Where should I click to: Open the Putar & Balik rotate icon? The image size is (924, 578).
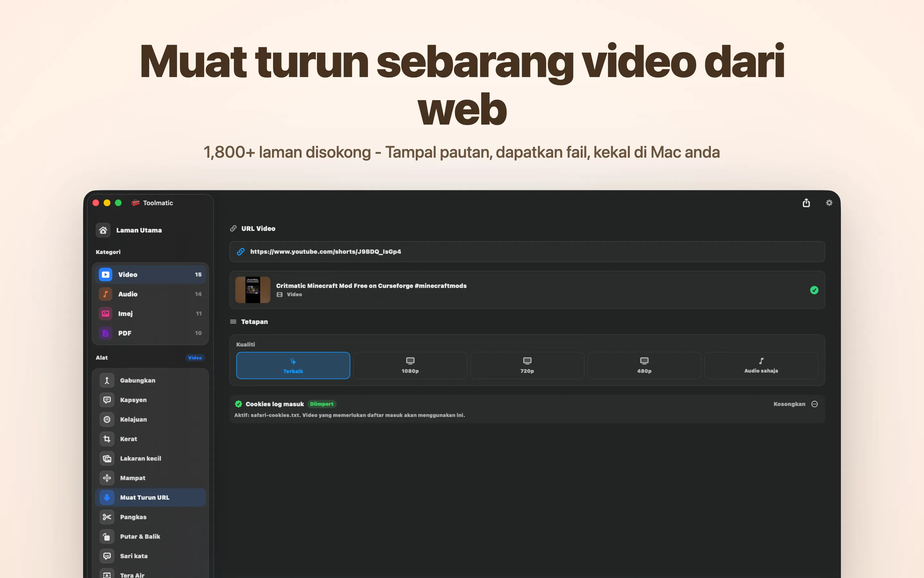click(x=107, y=536)
